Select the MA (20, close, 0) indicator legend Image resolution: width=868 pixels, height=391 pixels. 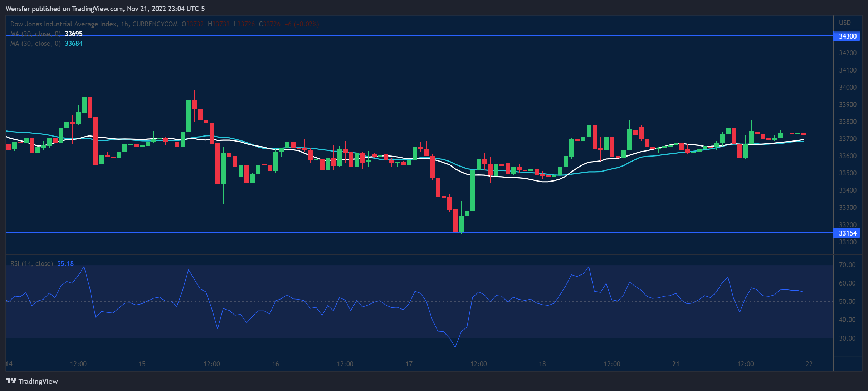click(x=35, y=34)
